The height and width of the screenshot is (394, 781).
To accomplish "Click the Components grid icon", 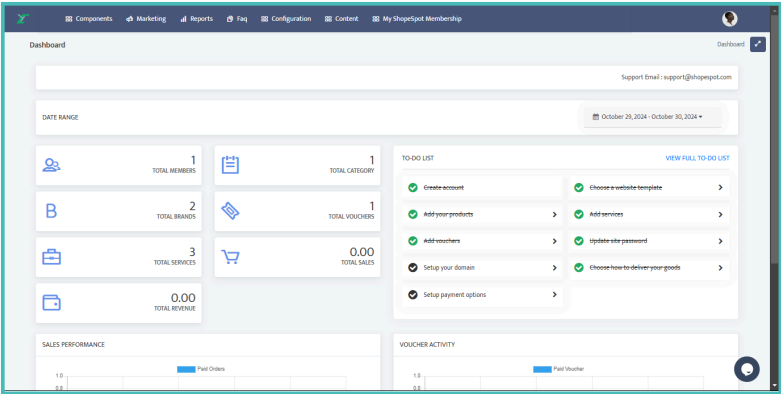I will [69, 19].
